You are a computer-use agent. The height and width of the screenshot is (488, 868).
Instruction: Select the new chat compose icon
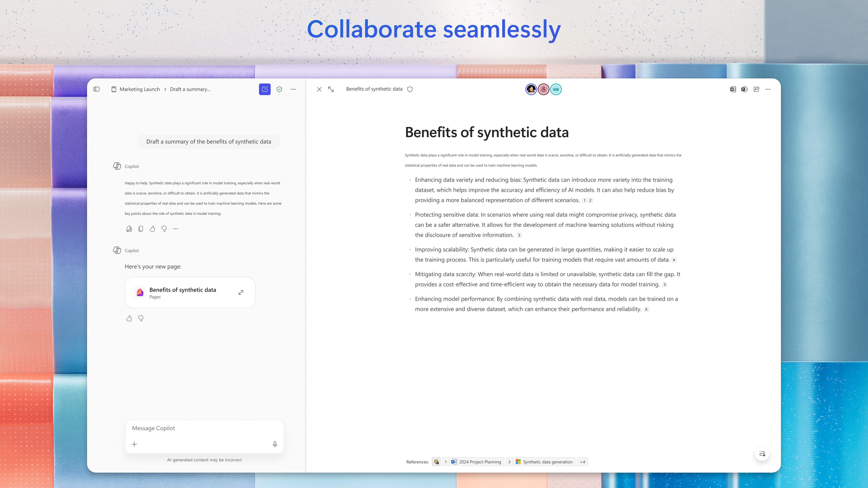(x=265, y=89)
